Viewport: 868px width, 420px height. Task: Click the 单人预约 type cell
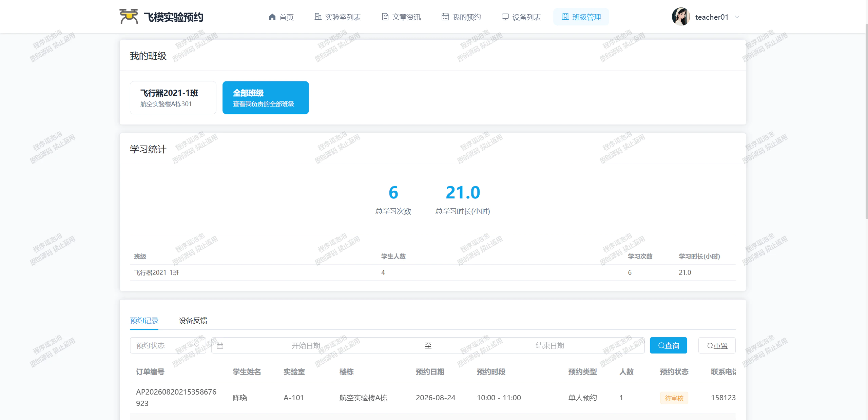583,398
